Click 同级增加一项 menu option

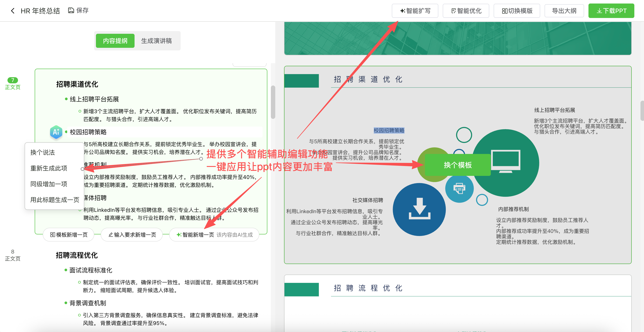pyautogui.click(x=49, y=184)
